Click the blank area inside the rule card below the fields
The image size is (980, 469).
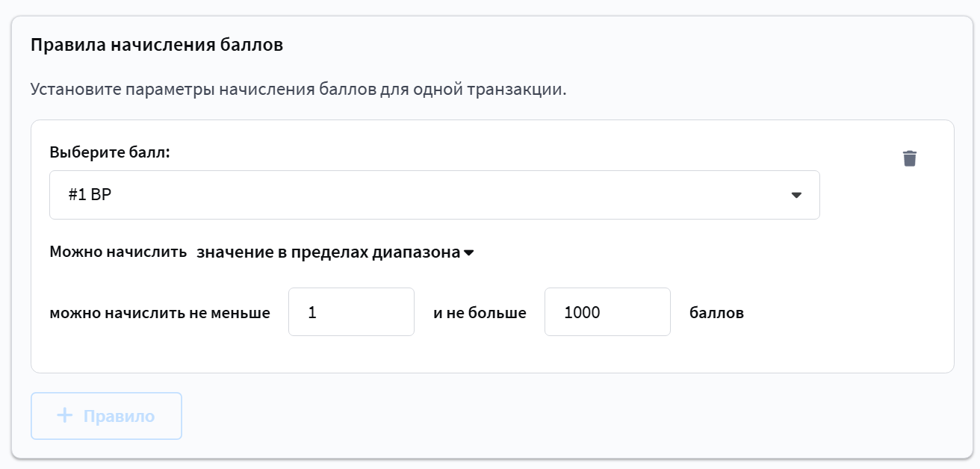point(492,355)
